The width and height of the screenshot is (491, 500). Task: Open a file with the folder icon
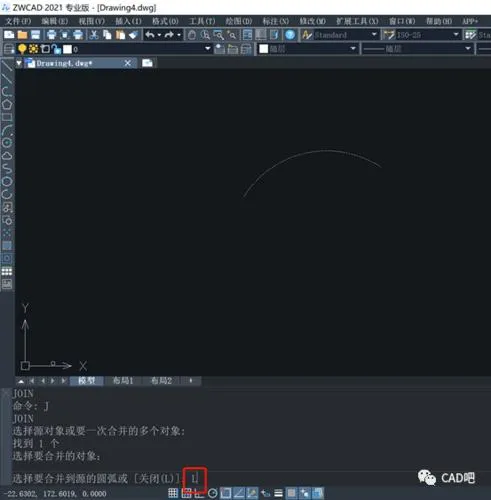22,35
